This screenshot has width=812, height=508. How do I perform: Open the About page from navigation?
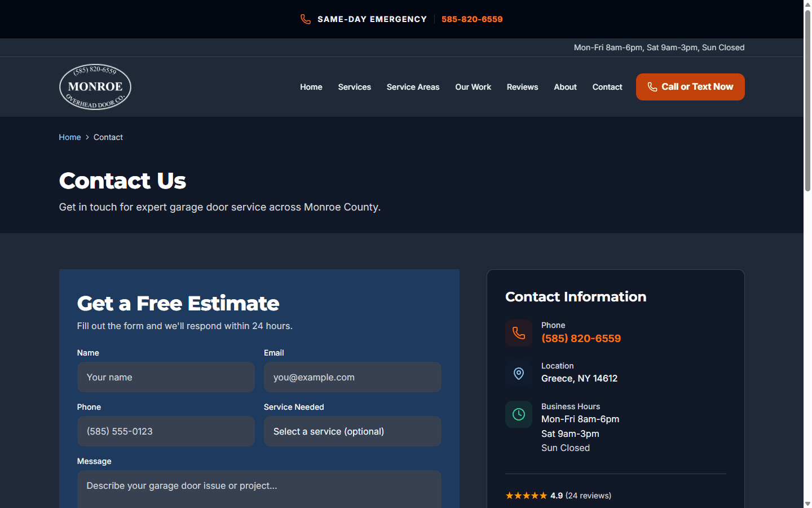click(565, 87)
